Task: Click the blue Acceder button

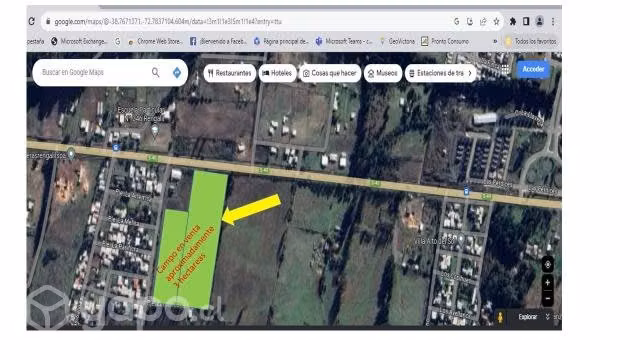Action: (533, 69)
